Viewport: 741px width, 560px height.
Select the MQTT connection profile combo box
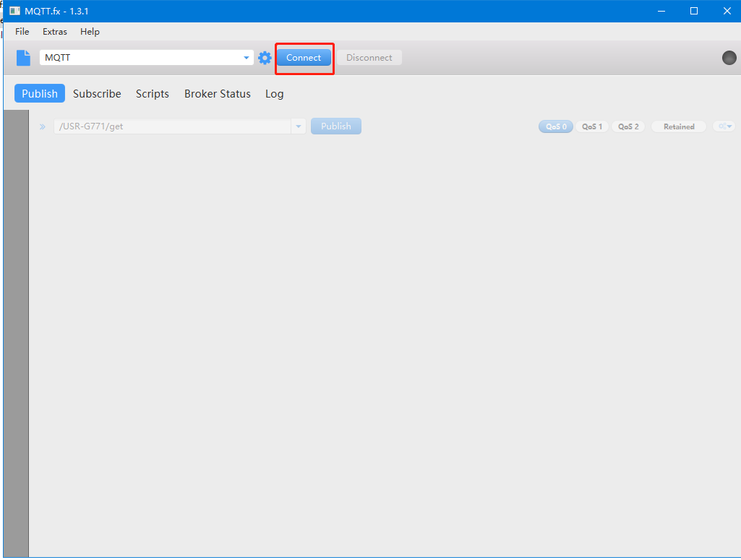147,58
